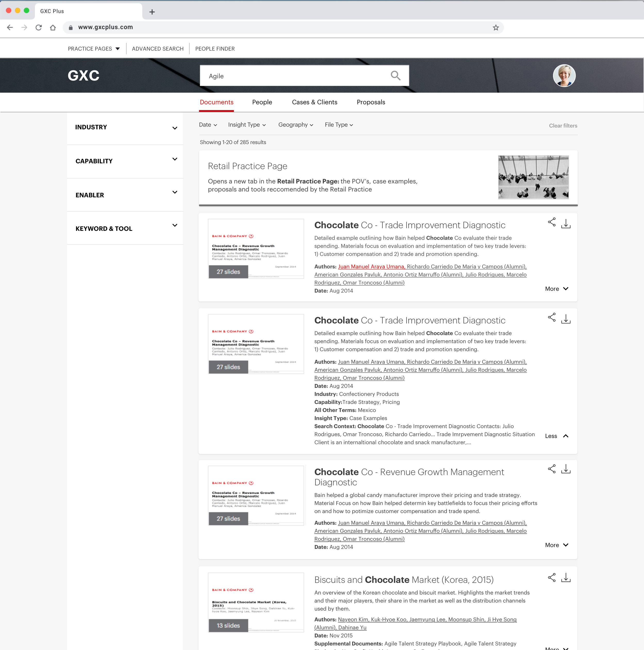Image resolution: width=644 pixels, height=650 pixels.
Task: Open the Geography filter dropdown
Action: coord(296,125)
